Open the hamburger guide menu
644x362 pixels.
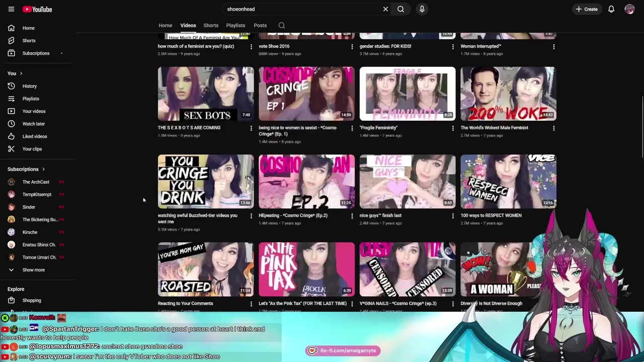(x=11, y=9)
